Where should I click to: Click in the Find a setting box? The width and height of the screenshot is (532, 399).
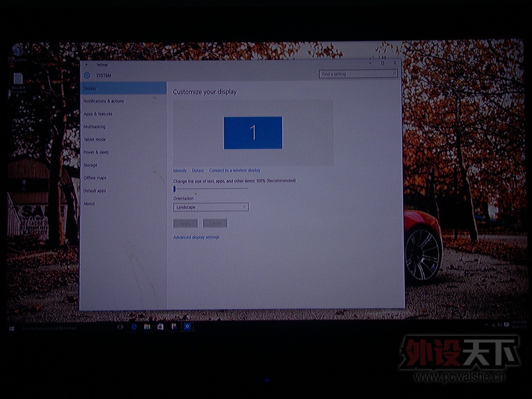(x=358, y=74)
